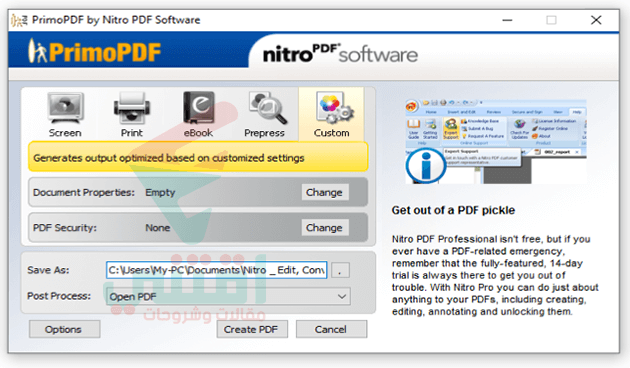Click the Create PDF button
630x368 pixels.
point(252,329)
